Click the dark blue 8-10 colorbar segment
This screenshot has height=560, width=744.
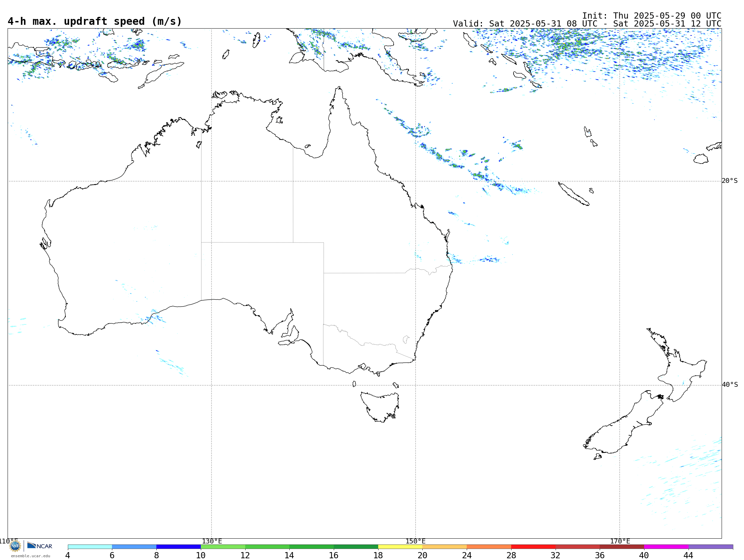pos(179,547)
